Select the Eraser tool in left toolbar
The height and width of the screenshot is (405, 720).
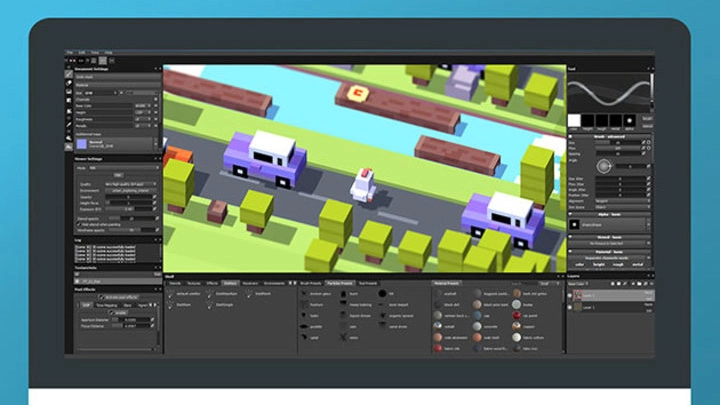pyautogui.click(x=68, y=83)
